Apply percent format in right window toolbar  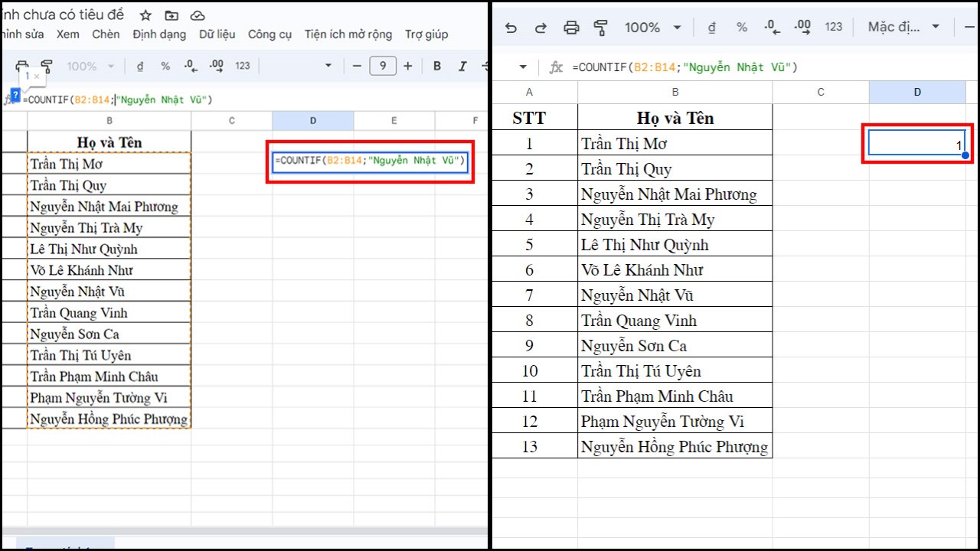pos(742,28)
